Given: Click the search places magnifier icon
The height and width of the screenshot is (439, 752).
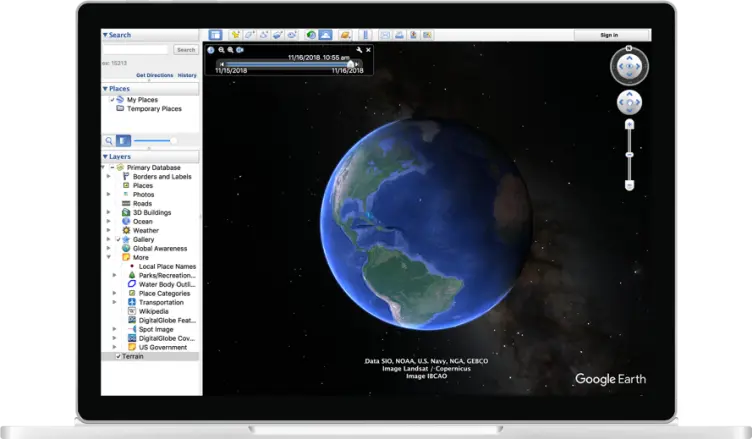Looking at the screenshot, I should [109, 141].
